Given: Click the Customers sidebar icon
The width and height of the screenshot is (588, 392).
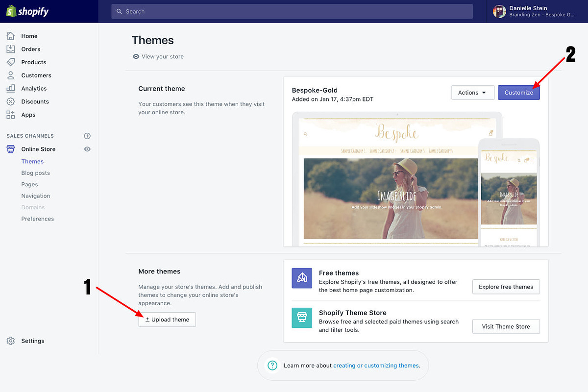Looking at the screenshot, I should (11, 75).
